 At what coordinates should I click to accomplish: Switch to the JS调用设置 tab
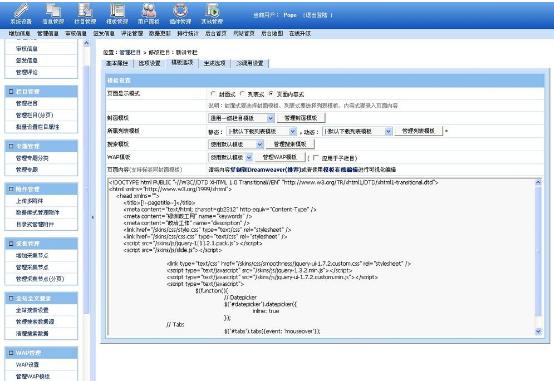250,63
